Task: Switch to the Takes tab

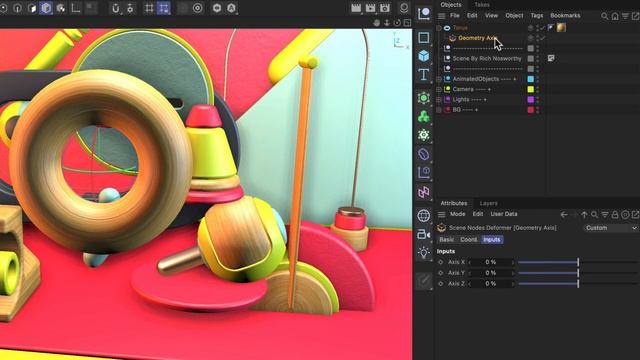Action: pos(482,4)
